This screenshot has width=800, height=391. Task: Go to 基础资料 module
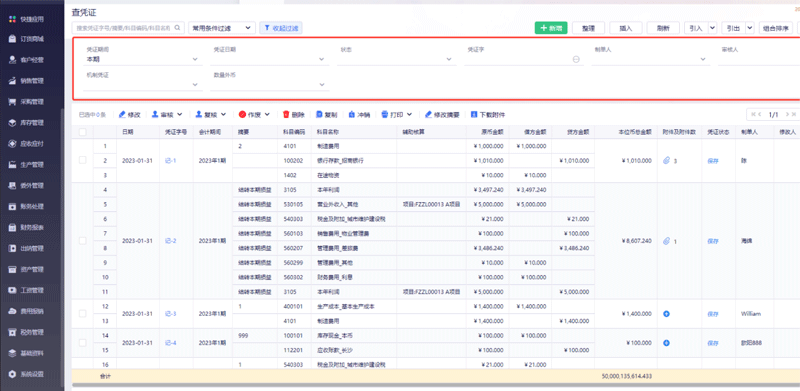26,353
